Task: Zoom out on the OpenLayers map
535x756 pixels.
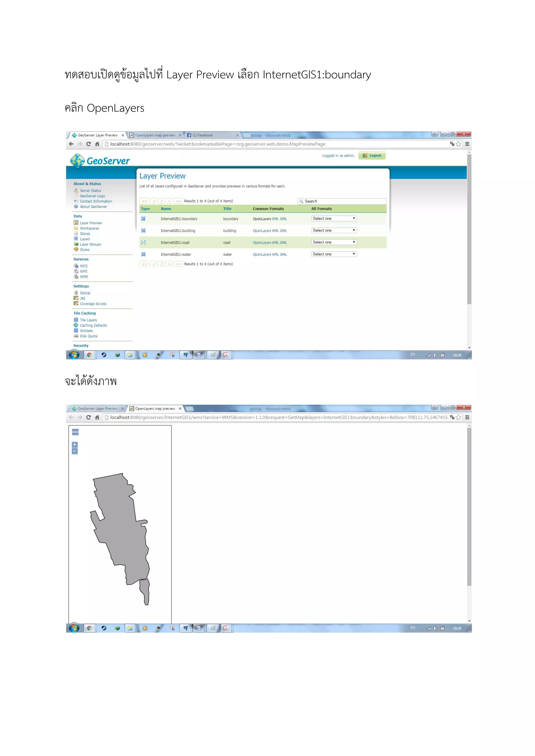Action: (75, 451)
